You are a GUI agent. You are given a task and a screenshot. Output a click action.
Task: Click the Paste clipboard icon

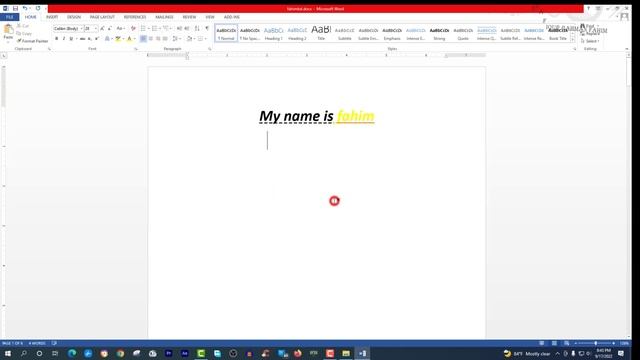tap(8, 29)
